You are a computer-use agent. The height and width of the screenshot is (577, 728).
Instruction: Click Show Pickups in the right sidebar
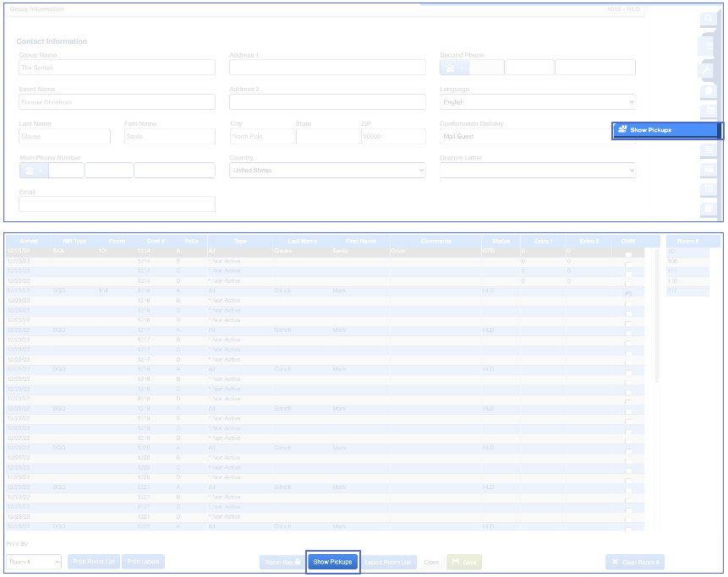(x=667, y=130)
